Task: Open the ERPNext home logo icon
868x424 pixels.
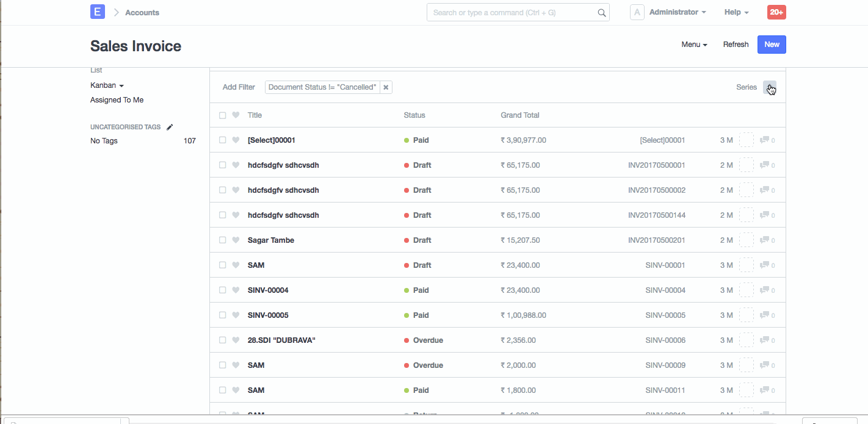Action: point(97,12)
